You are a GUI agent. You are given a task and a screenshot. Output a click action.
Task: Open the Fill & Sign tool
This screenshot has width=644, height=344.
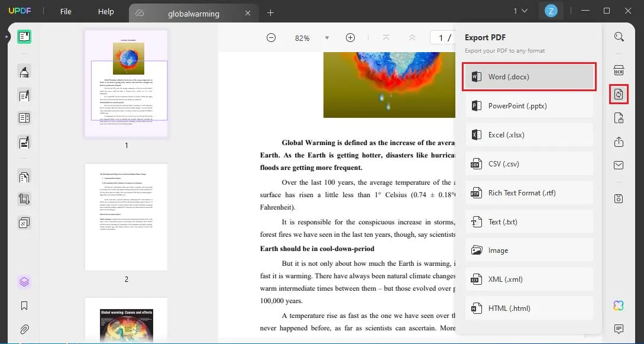tap(24, 142)
